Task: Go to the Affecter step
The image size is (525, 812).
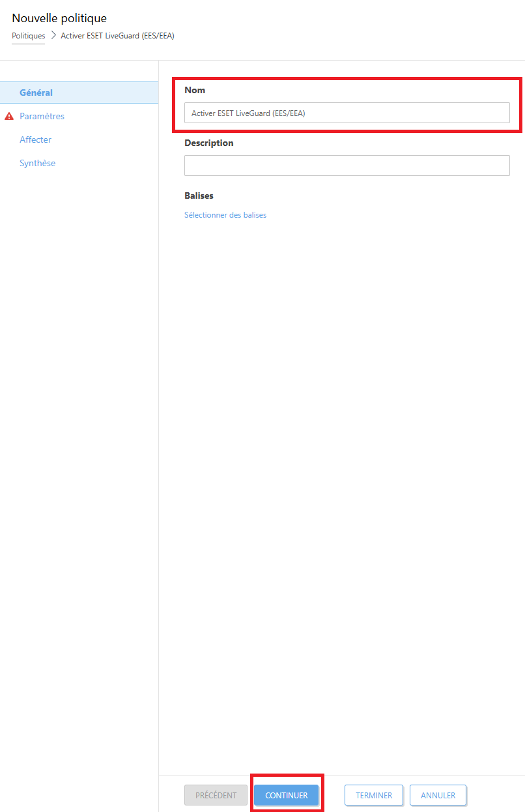Action: [35, 139]
